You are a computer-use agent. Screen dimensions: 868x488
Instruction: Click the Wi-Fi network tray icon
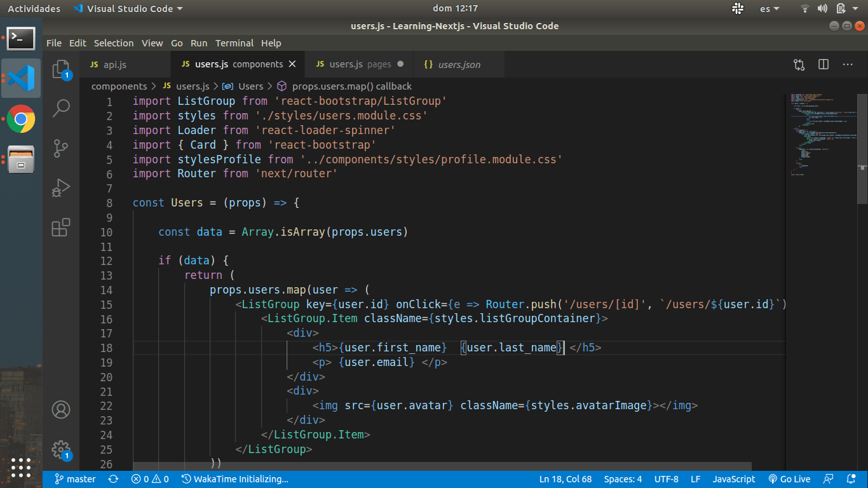(805, 8)
